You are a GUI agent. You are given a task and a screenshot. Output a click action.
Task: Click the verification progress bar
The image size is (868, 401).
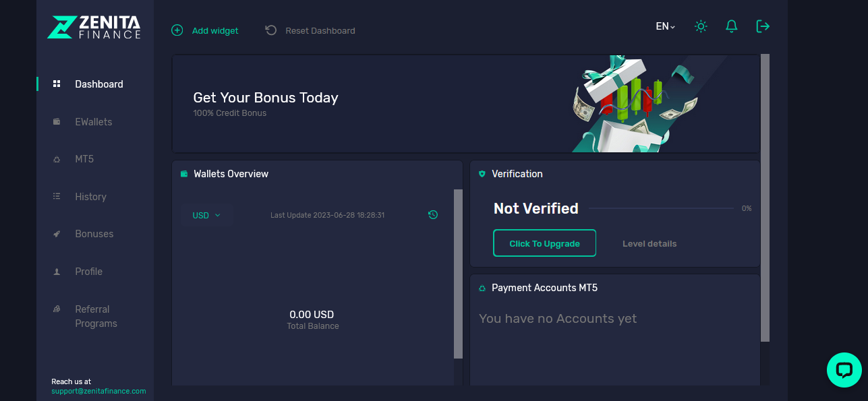pos(662,208)
